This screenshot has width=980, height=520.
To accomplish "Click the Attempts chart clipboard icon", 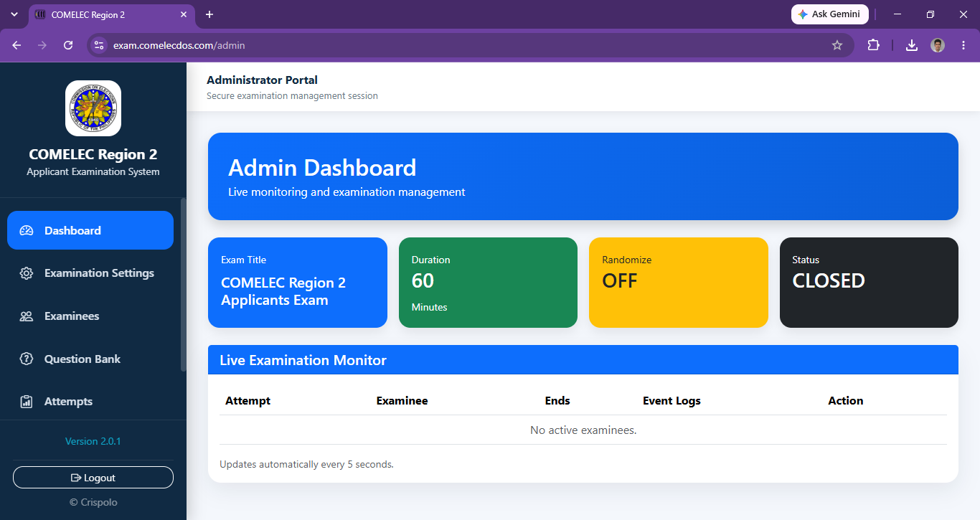I will click(27, 402).
